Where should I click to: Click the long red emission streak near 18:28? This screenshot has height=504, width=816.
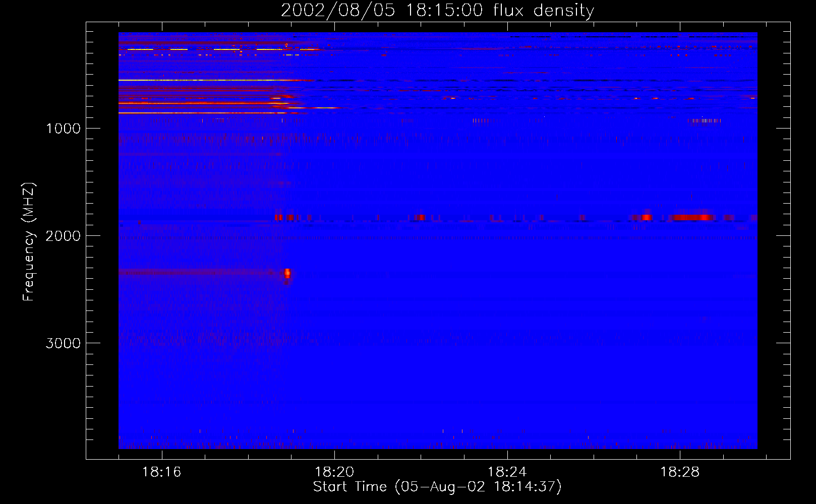(692, 217)
